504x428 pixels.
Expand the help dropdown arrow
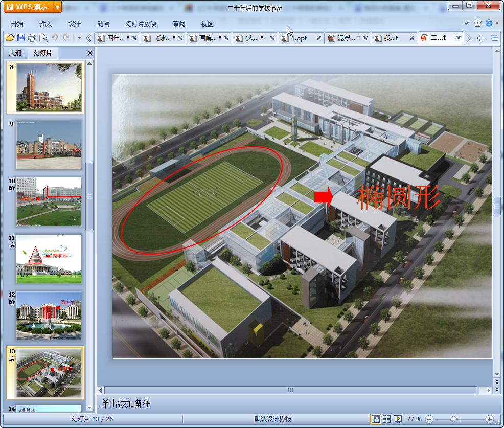pyautogui.click(x=497, y=23)
